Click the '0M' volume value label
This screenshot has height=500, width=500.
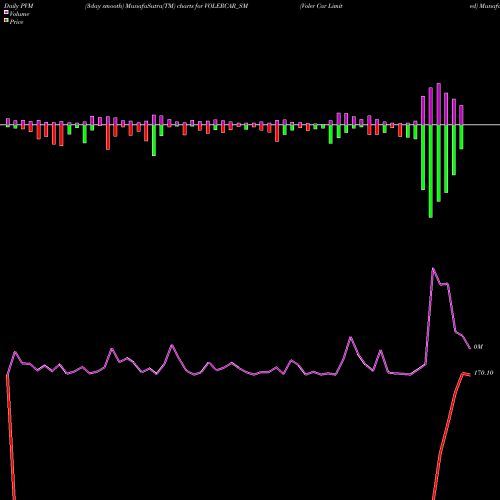click(478, 347)
